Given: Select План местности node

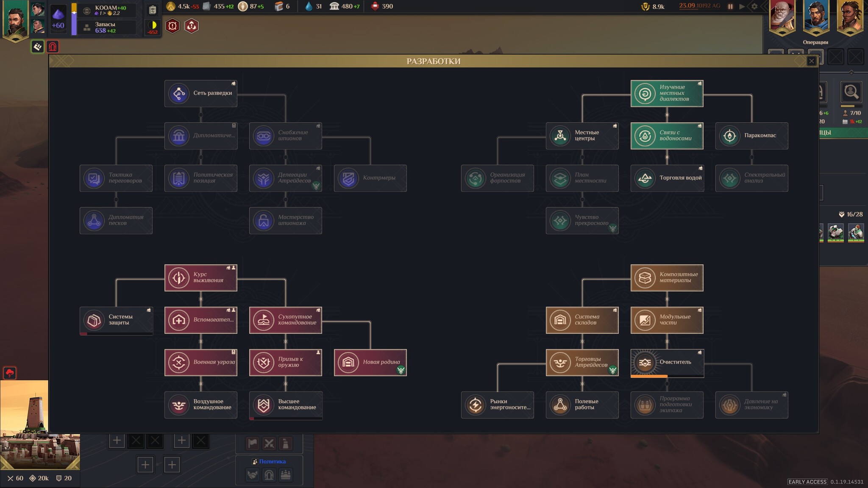Looking at the screenshot, I should 582,178.
